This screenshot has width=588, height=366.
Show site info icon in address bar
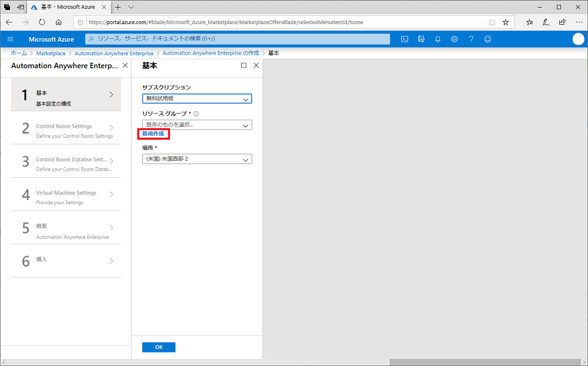tap(80, 22)
